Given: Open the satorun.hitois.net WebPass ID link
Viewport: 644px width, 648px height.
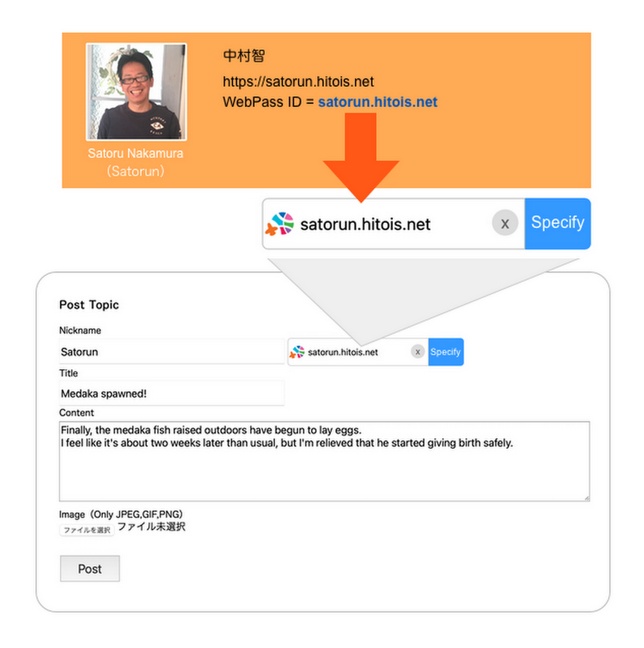Looking at the screenshot, I should pos(377,102).
